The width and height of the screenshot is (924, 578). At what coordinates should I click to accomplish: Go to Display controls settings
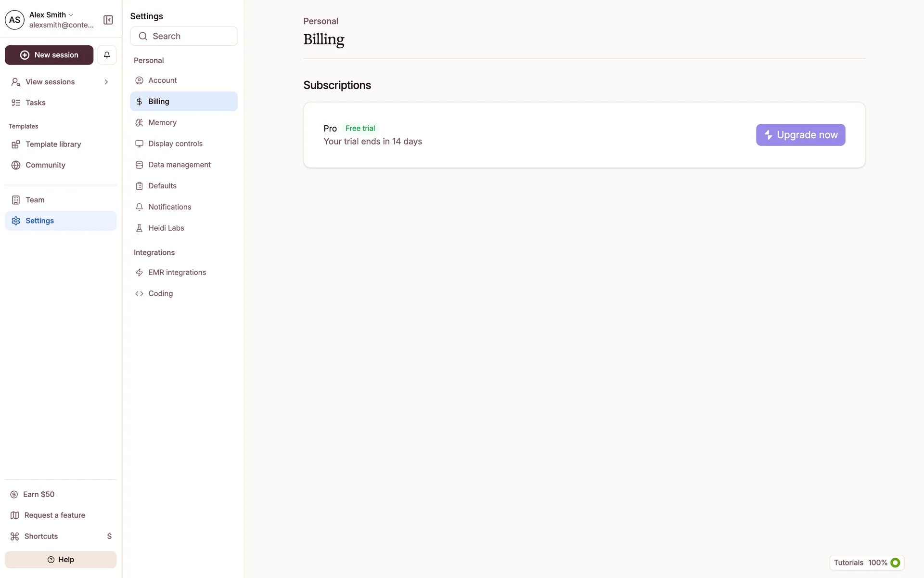(x=175, y=144)
